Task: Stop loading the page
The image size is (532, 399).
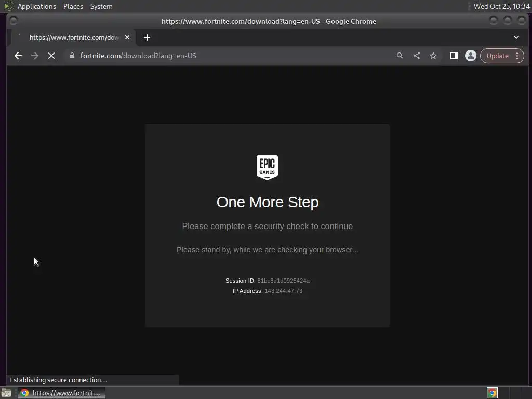Action: click(x=51, y=56)
